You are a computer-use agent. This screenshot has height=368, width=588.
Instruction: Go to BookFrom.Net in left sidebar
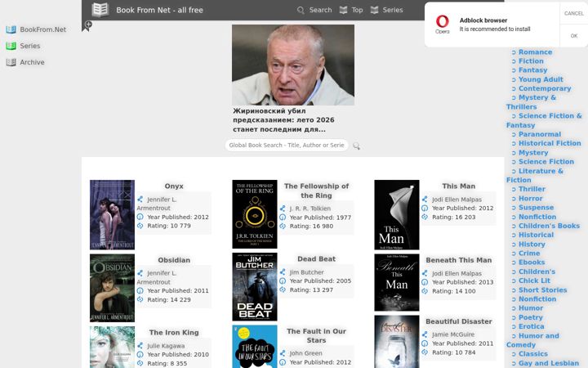pyautogui.click(x=42, y=29)
